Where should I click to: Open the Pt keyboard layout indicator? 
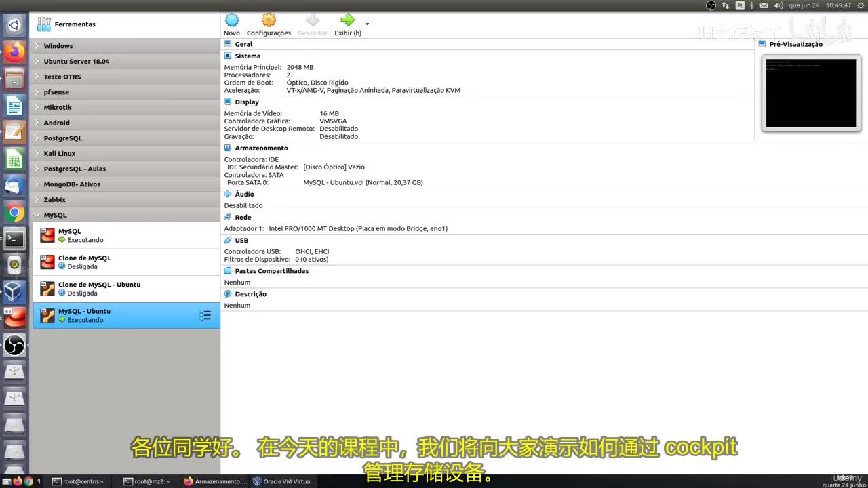(x=740, y=5)
